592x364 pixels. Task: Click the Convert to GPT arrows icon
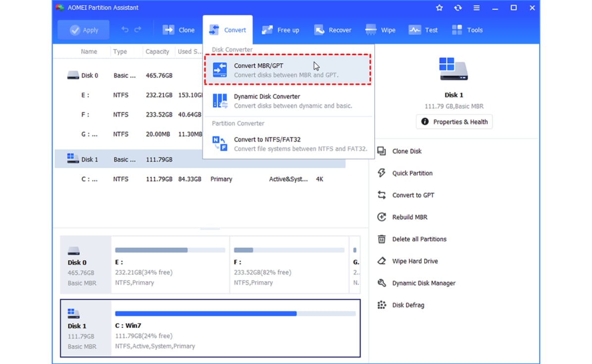[381, 195]
